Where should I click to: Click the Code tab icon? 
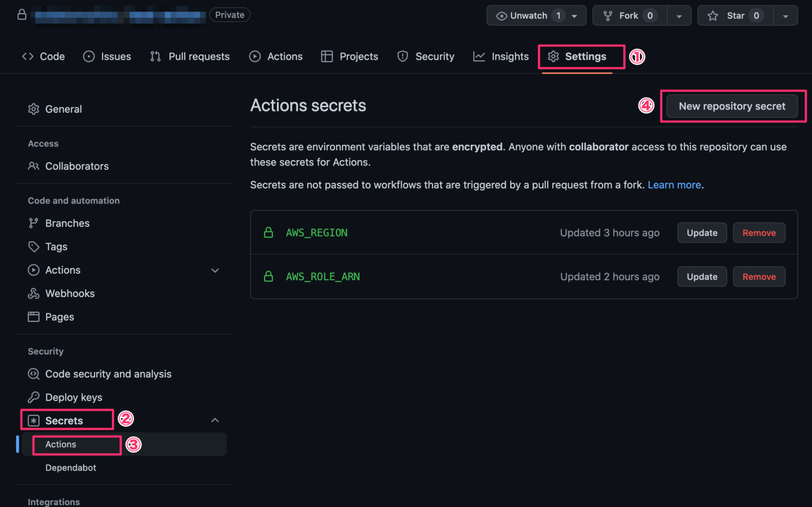(27, 56)
